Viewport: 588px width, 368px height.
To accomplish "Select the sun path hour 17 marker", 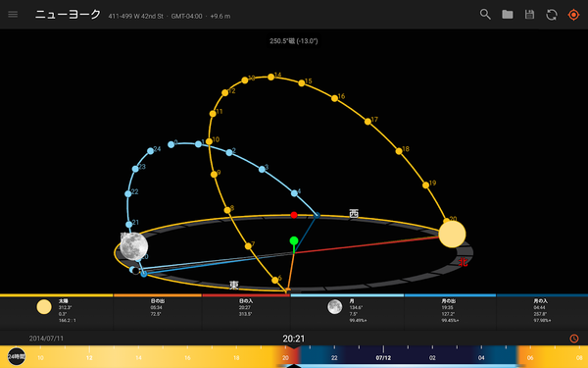I will pyautogui.click(x=367, y=122).
